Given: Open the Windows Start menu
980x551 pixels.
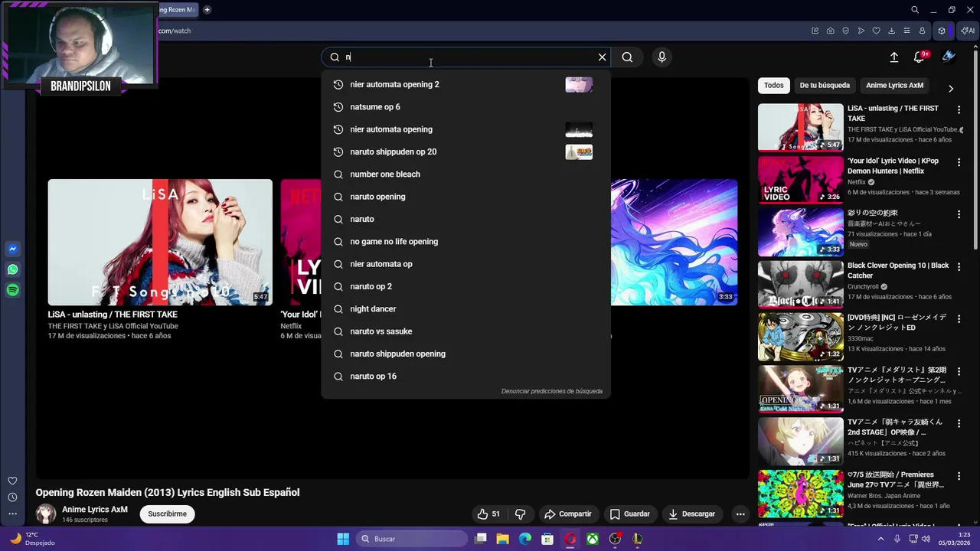Looking at the screenshot, I should tap(343, 539).
